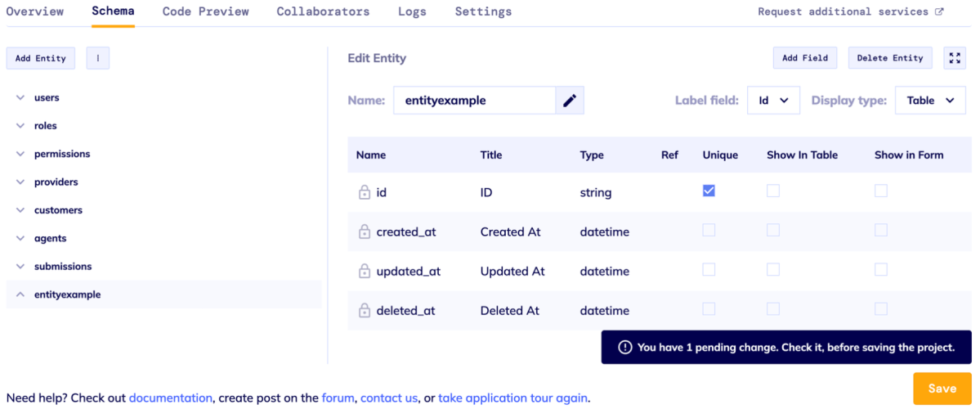The height and width of the screenshot is (409, 980).
Task: Click the external link icon near Request additional services
Action: click(939, 12)
